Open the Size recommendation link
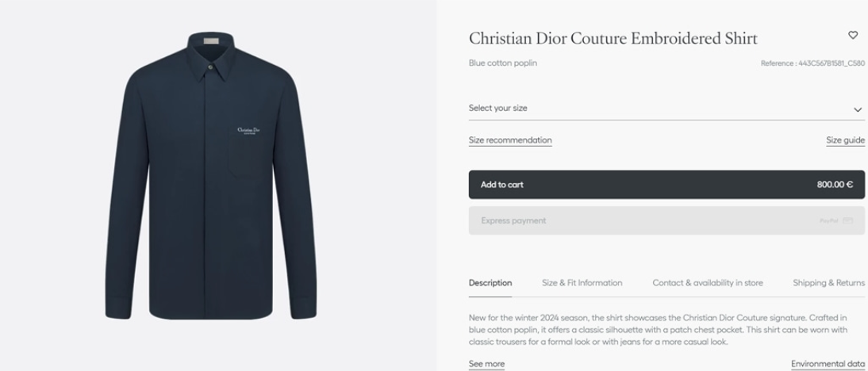868x371 pixels. (x=509, y=140)
